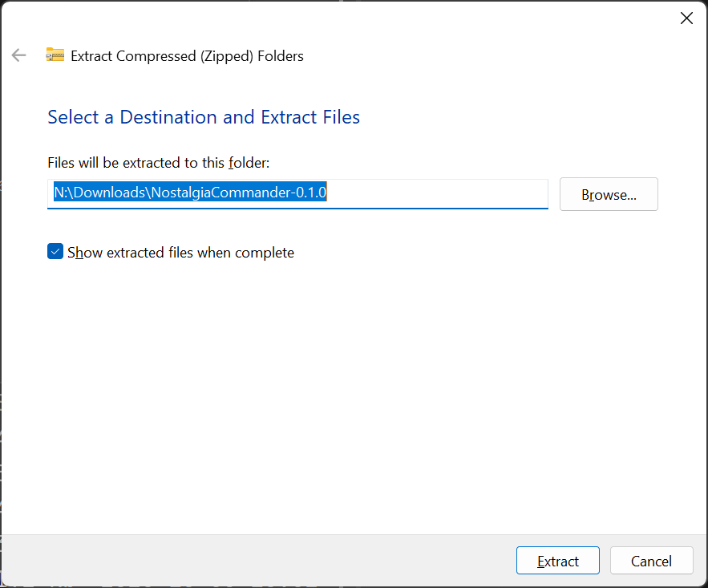Close the extract dialog with X
Screen dimensions: 708x588
(686, 18)
